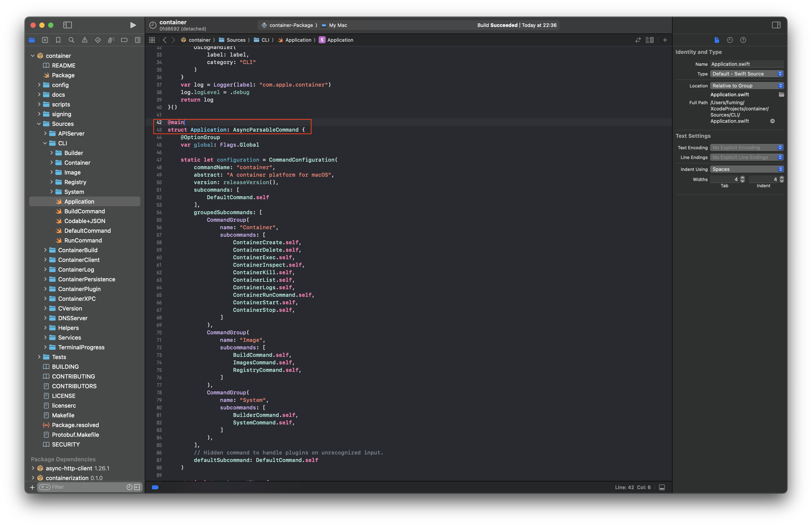The height and width of the screenshot is (526, 812).
Task: Expand the docs folder
Action: pos(39,95)
